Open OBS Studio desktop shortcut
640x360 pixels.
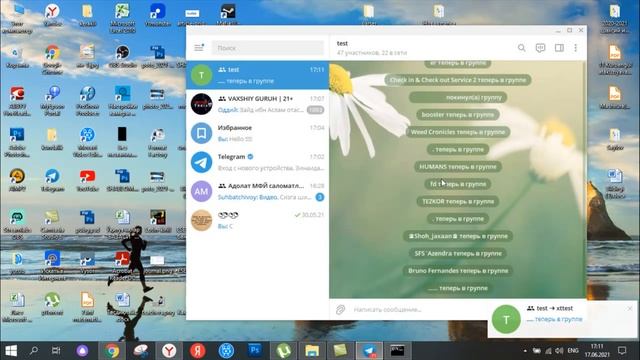point(122,57)
